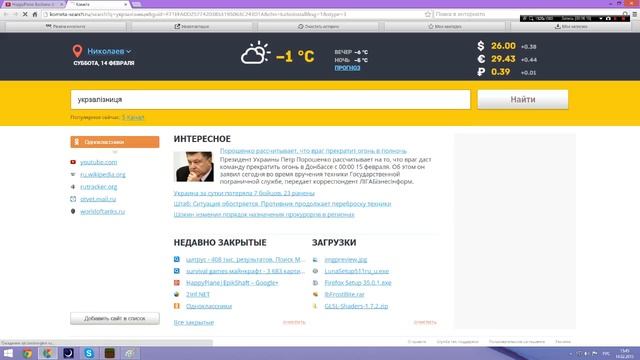
Task: Click the YouTube favicon in sidebar
Action: (x=73, y=162)
